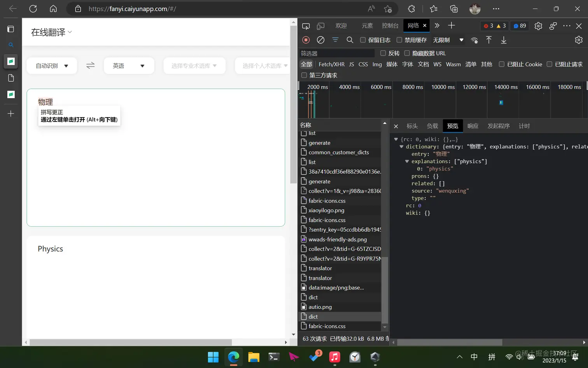Open the 英语 target language dropdown
This screenshot has height=368, width=588.
[129, 66]
